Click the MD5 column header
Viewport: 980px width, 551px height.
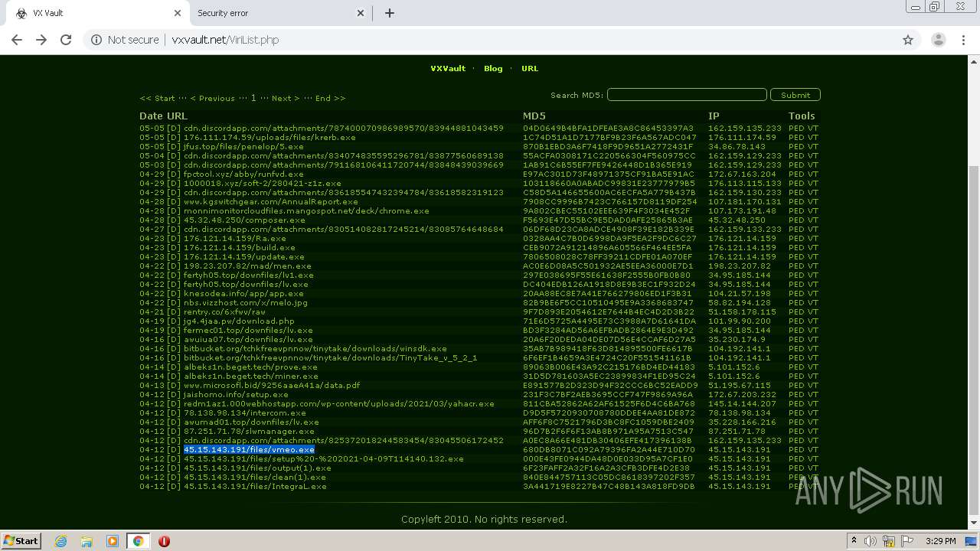point(534,116)
